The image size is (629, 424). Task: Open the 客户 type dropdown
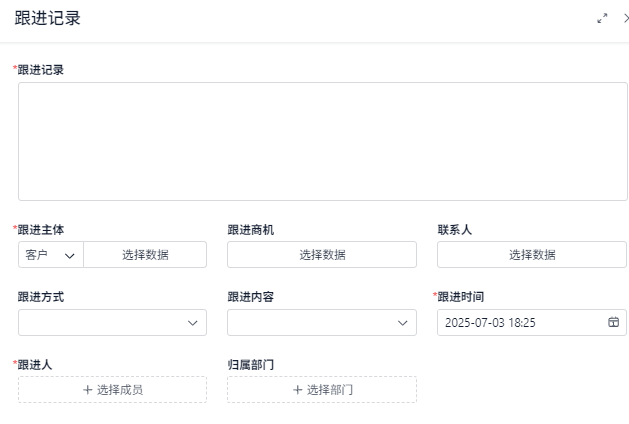pyautogui.click(x=50, y=255)
